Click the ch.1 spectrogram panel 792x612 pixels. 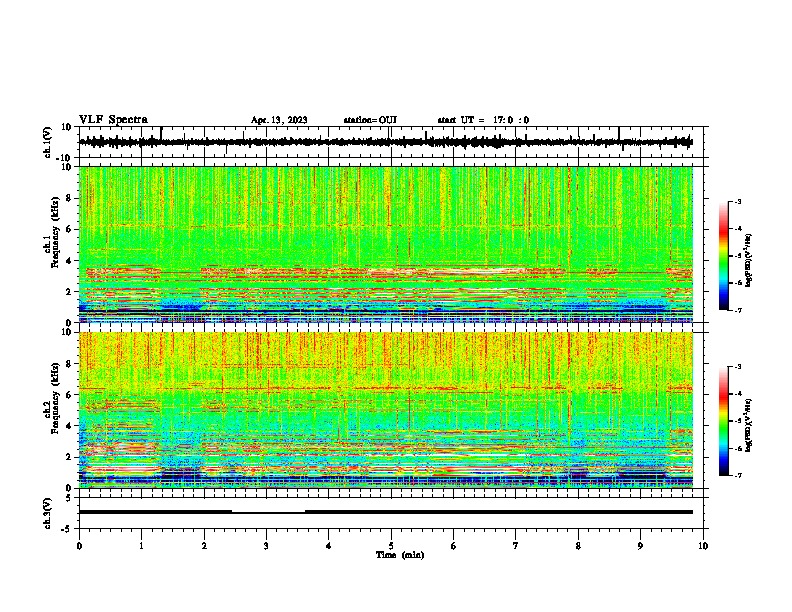385,244
